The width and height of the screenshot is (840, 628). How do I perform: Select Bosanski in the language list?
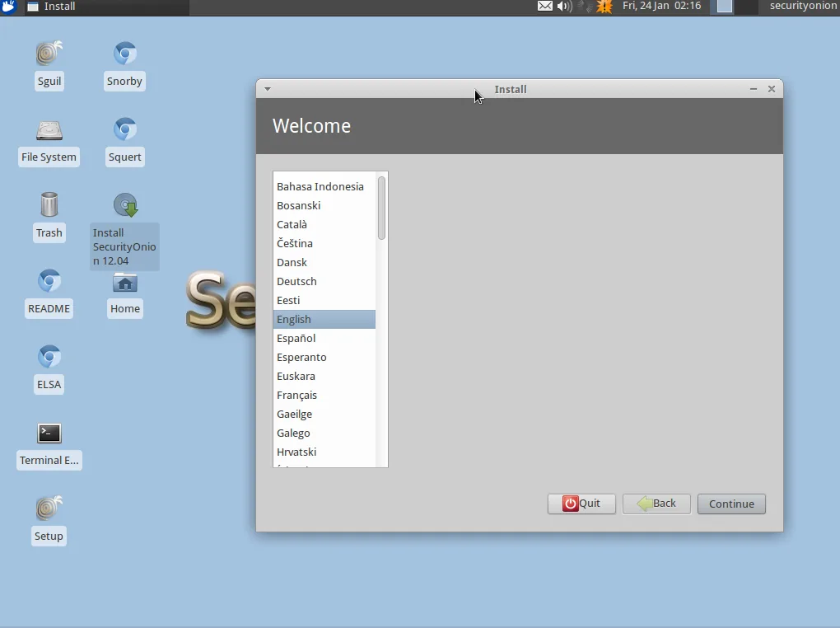[324, 205]
